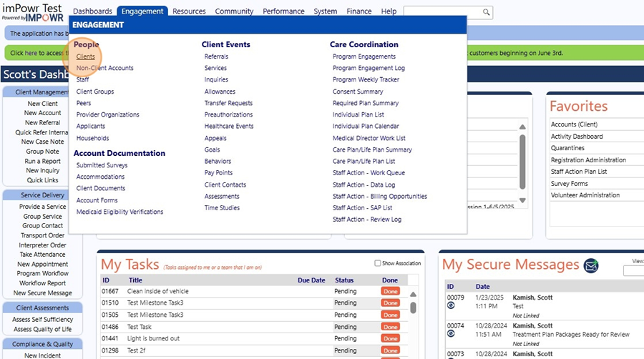Screen dimensions: 644x359
Task: Click Run a Report link
Action: point(42,161)
